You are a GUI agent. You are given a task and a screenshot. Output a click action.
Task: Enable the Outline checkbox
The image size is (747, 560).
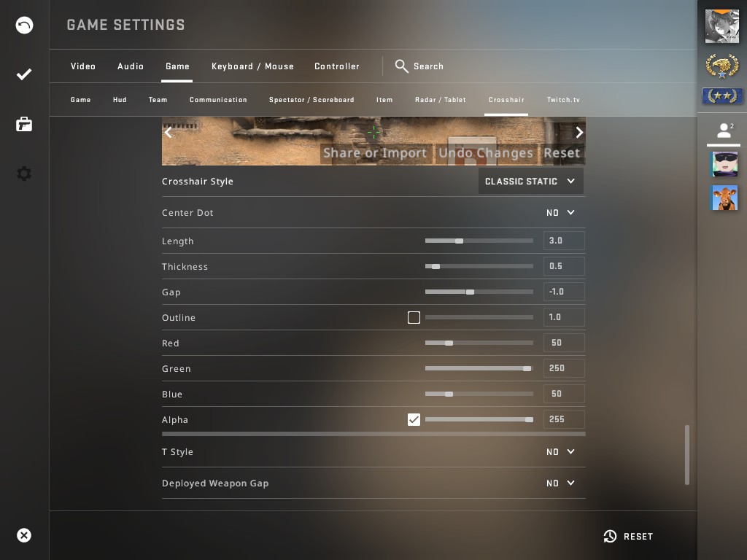tap(414, 318)
